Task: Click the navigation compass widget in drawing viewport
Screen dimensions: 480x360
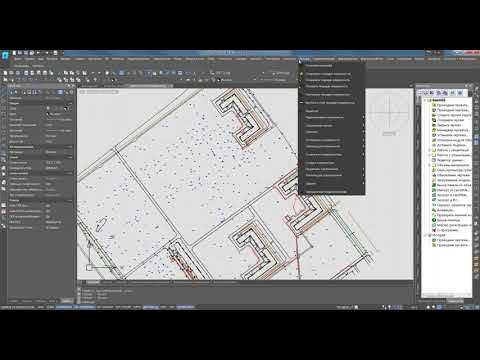Action: click(389, 113)
